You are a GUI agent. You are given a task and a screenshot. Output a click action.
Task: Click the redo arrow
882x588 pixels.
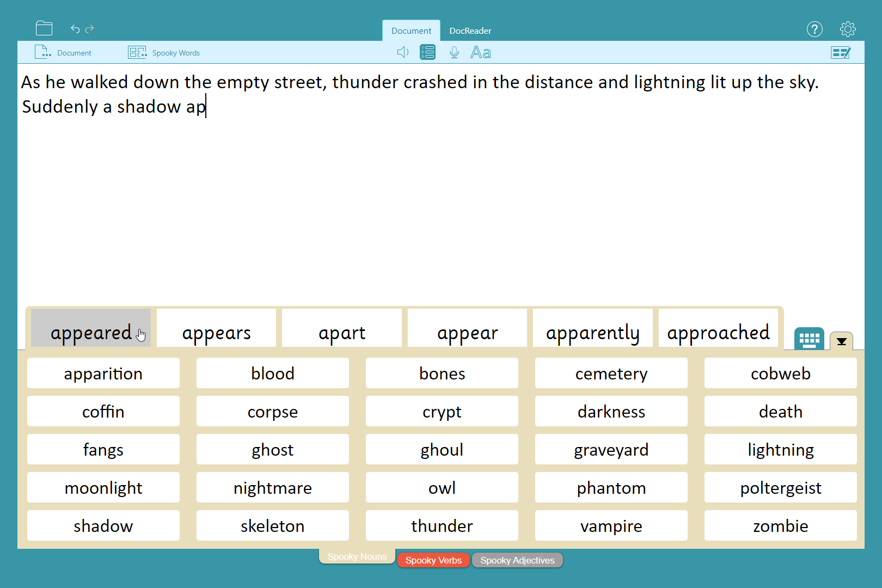90,29
